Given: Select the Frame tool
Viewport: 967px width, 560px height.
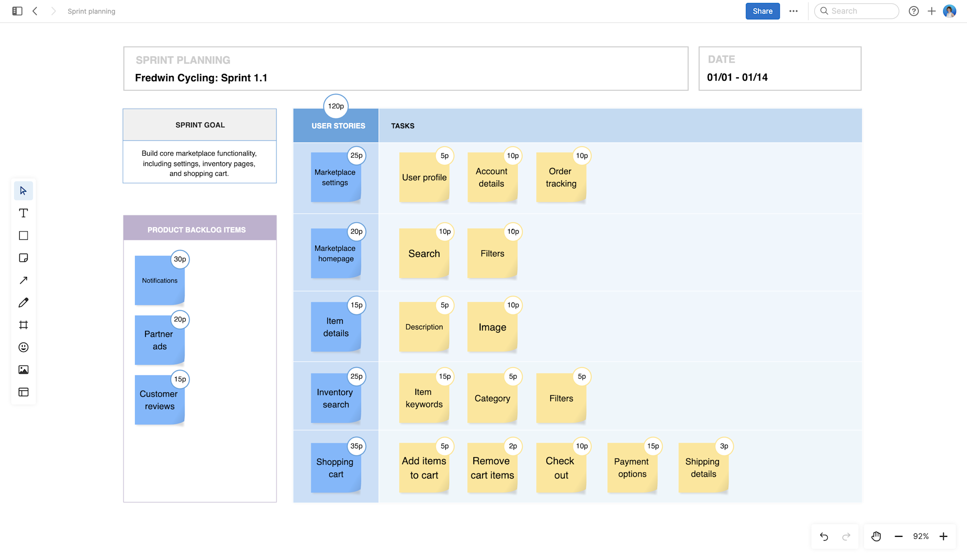Looking at the screenshot, I should tap(23, 325).
